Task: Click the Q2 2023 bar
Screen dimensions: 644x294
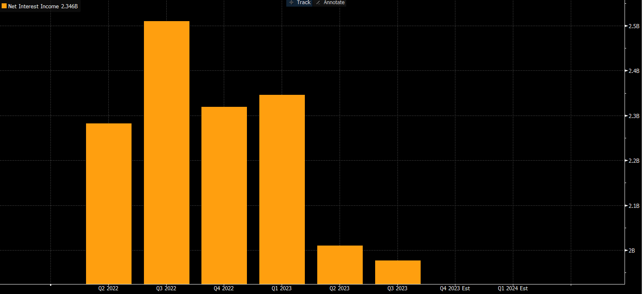Action: pos(340,265)
